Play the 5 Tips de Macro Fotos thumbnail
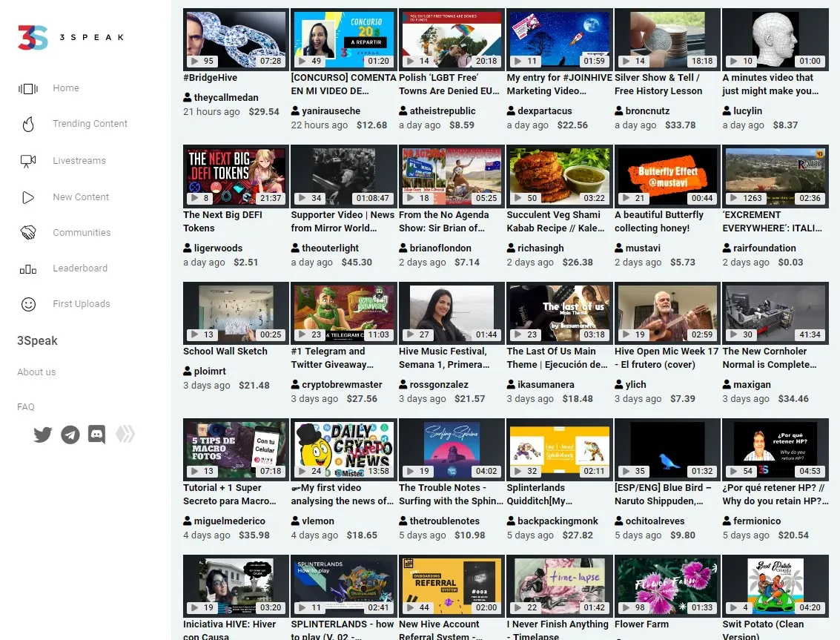The image size is (840, 640). pos(236,449)
